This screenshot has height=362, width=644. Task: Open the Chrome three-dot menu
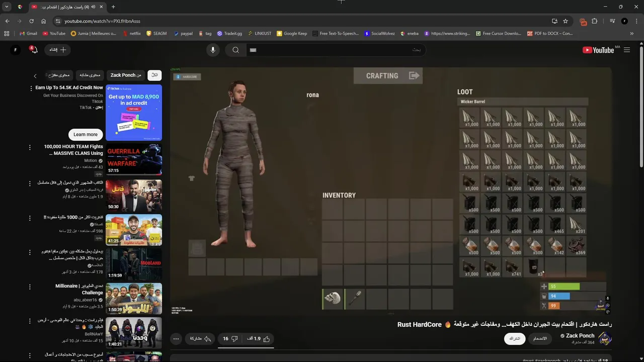click(636, 21)
